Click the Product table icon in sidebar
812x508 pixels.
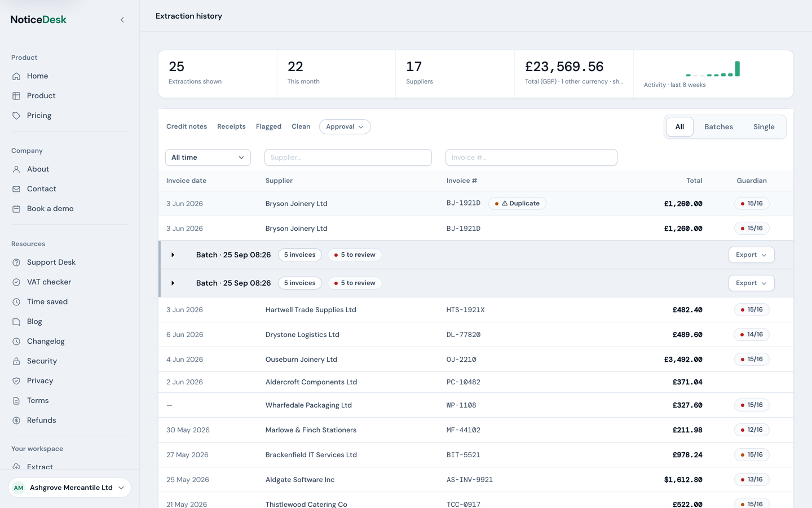[x=16, y=96]
